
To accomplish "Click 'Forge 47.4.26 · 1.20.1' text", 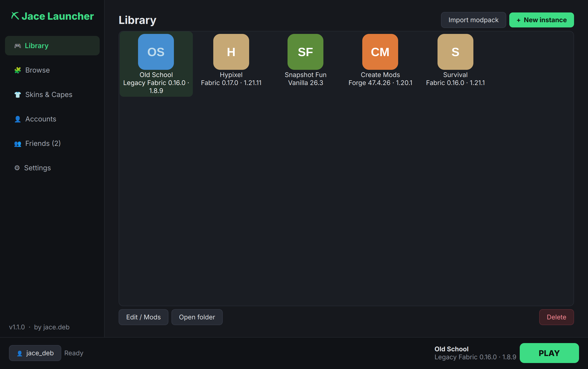I will 380,83.
